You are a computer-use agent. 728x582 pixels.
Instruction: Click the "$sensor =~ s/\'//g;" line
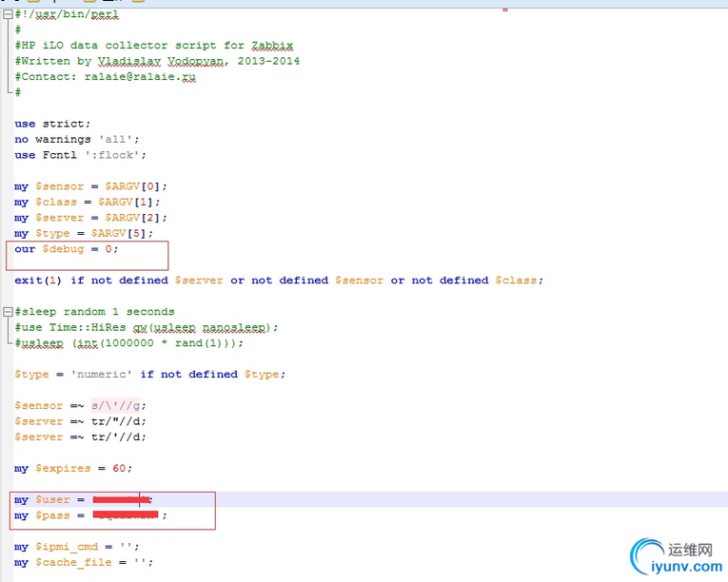80,406
